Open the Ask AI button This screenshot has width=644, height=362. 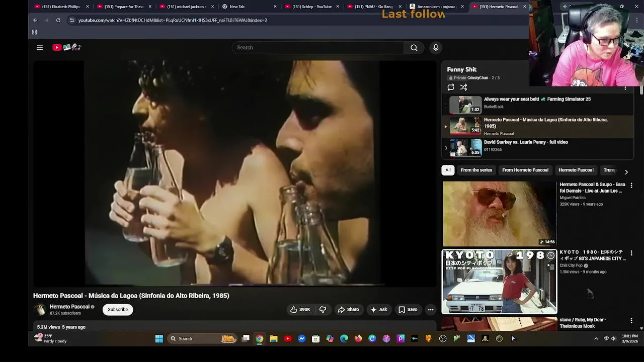click(x=378, y=310)
